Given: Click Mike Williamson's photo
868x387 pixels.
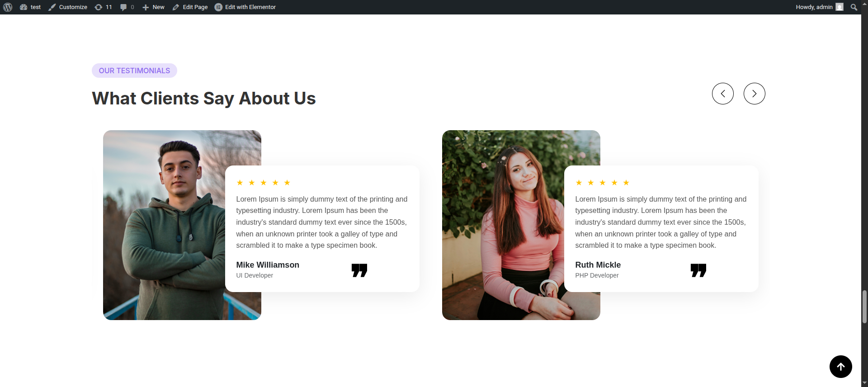Looking at the screenshot, I should pos(164,225).
